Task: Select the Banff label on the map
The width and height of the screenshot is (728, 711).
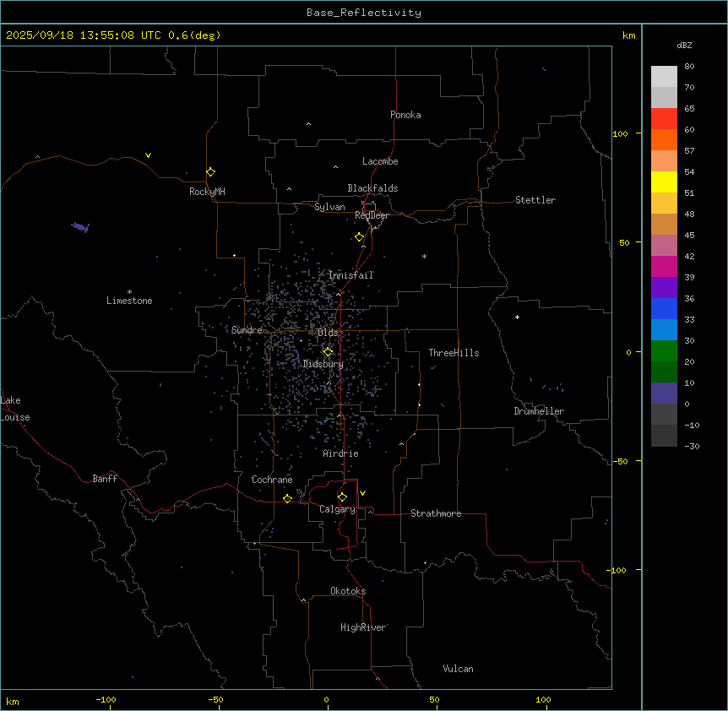Action: (105, 479)
